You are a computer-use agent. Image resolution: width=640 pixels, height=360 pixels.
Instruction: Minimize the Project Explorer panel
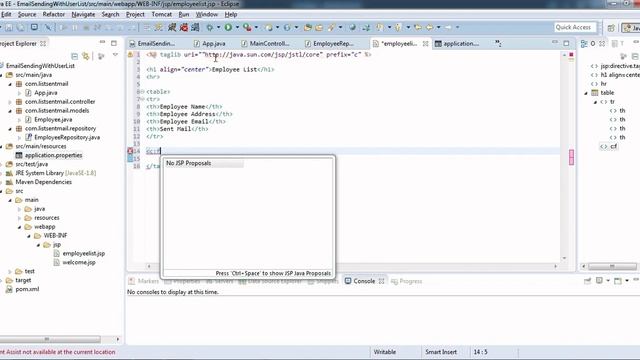coord(102,42)
